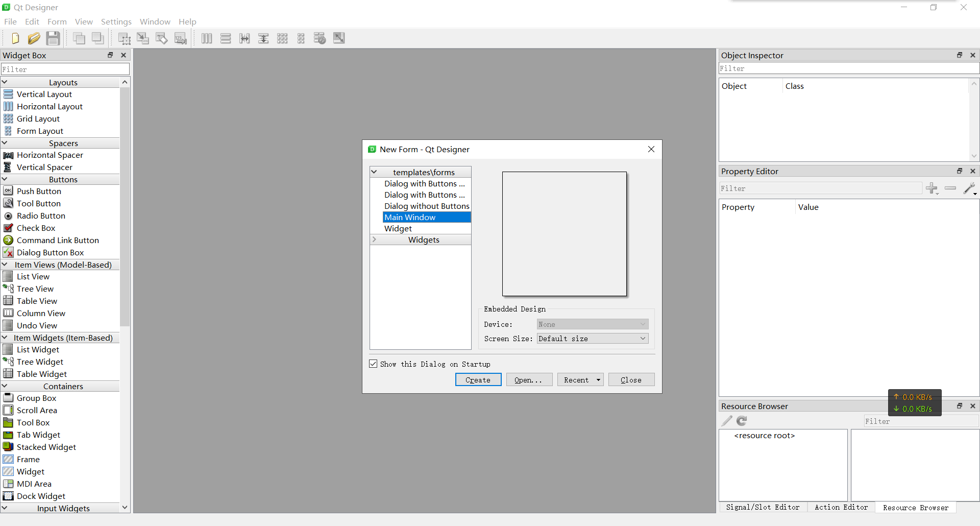Image resolution: width=980 pixels, height=526 pixels.
Task: Click the plus icon in Property Editor
Action: (x=932, y=188)
